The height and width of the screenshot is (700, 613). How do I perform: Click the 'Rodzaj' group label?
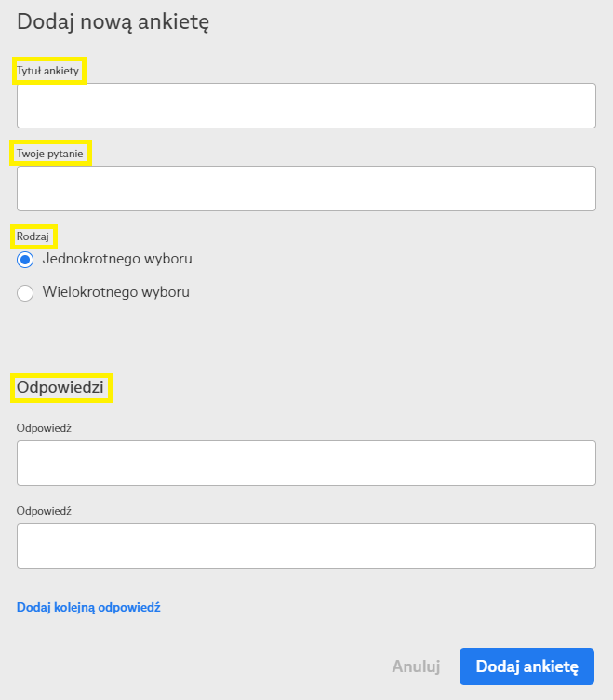(x=33, y=236)
